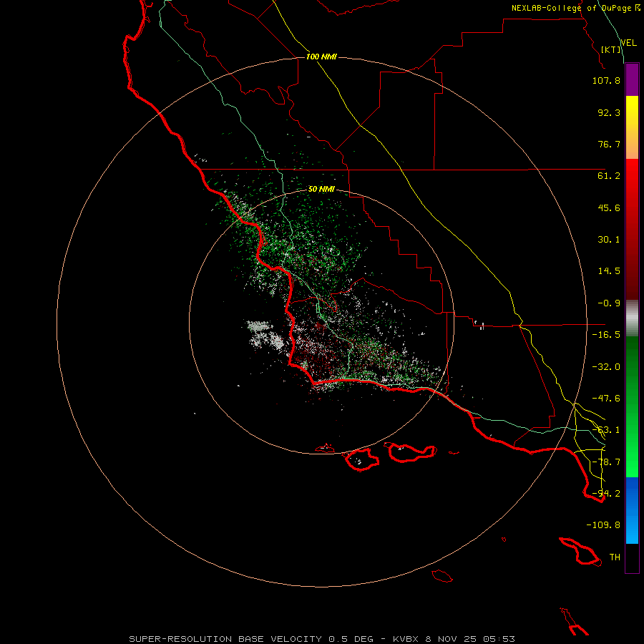Select the 30.1 scale value
Screen dimensions: 644x644
(609, 240)
